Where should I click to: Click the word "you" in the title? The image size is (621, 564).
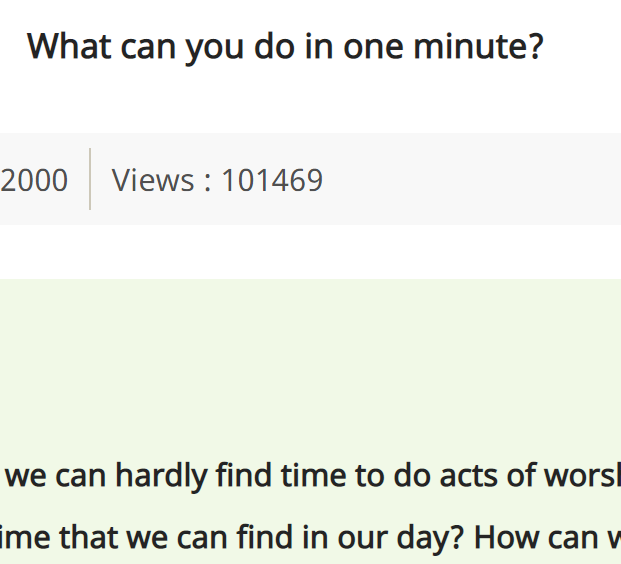tap(215, 50)
